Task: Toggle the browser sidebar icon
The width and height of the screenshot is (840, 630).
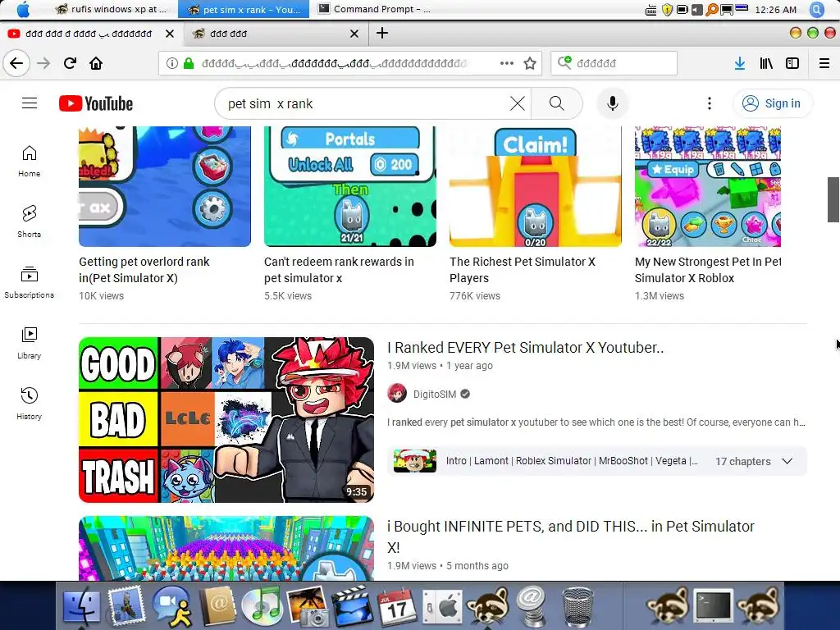Action: 792,63
